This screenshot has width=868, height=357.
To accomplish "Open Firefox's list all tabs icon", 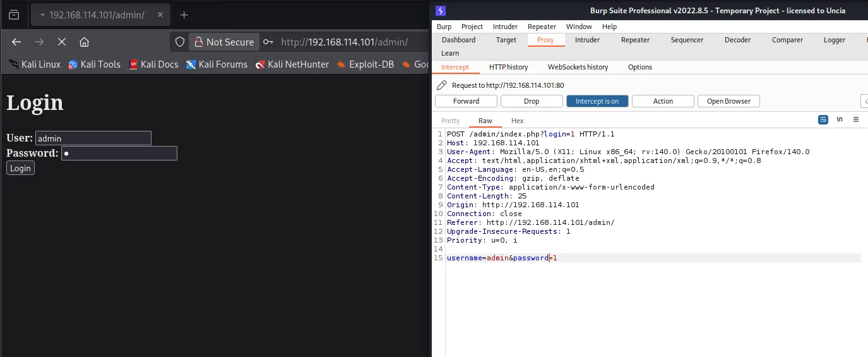I will click(x=14, y=15).
